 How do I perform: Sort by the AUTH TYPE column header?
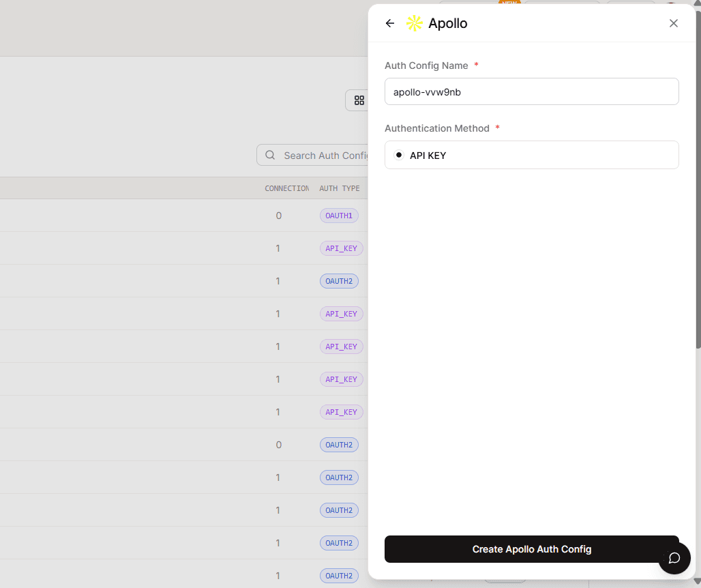(x=340, y=188)
